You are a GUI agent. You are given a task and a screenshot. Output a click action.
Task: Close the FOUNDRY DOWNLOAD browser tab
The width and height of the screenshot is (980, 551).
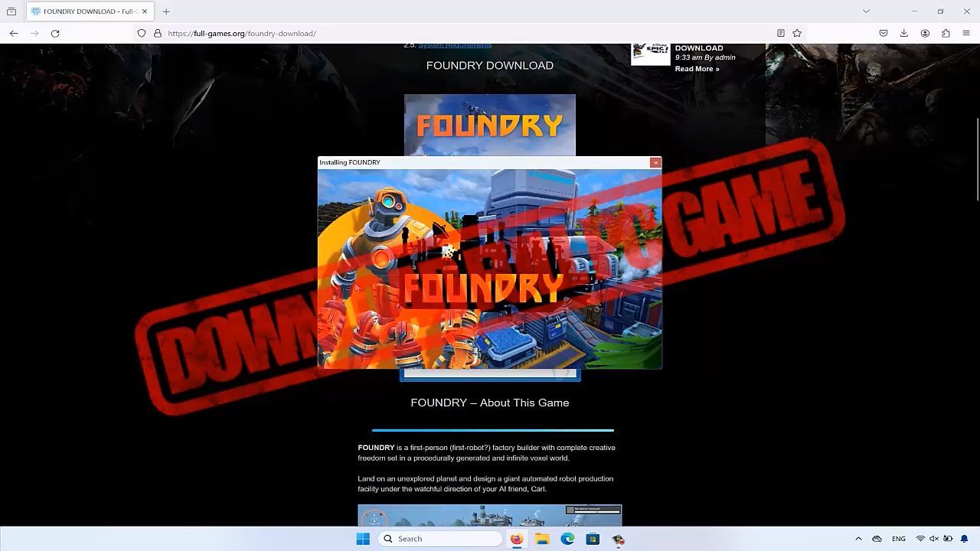tap(144, 11)
